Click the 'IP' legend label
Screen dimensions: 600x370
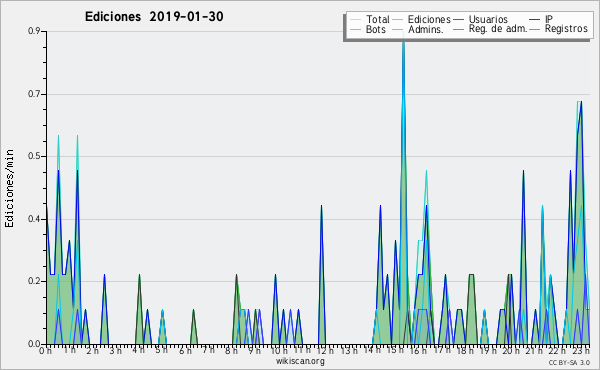coord(549,19)
